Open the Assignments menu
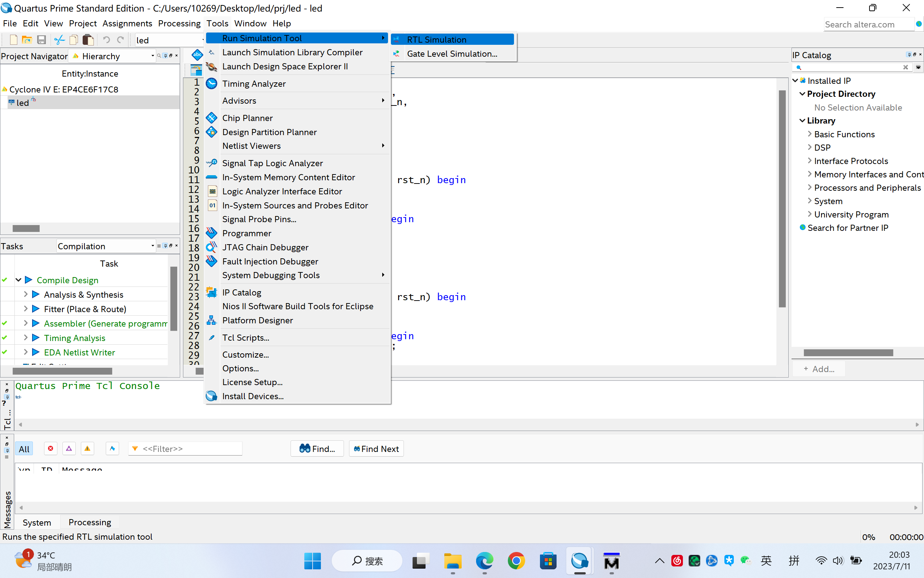Viewport: 924px width, 578px height. click(127, 23)
